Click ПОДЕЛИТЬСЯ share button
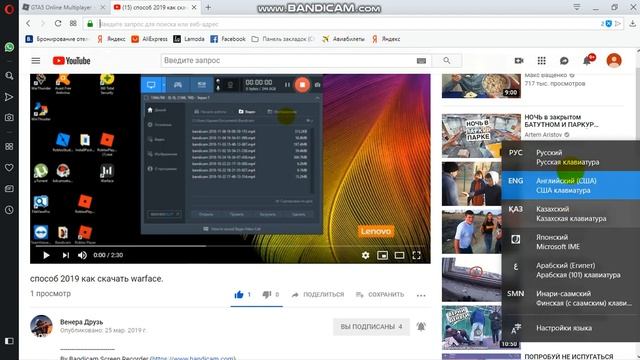 point(318,295)
